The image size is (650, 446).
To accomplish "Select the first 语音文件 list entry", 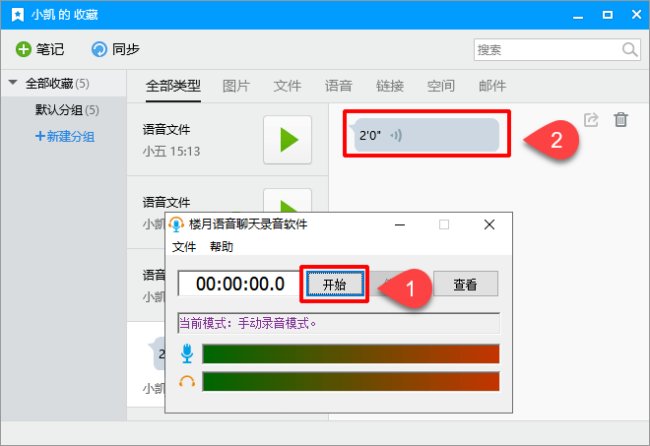I will [227, 140].
